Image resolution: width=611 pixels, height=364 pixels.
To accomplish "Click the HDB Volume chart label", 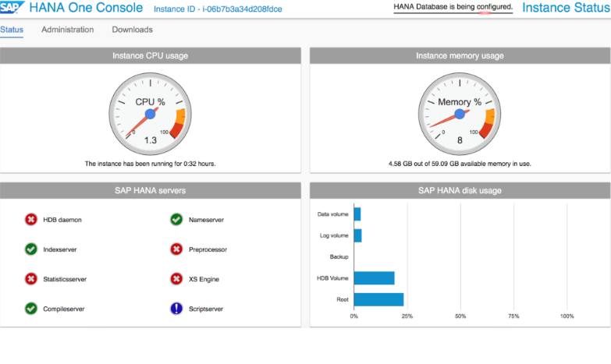I will (332, 278).
